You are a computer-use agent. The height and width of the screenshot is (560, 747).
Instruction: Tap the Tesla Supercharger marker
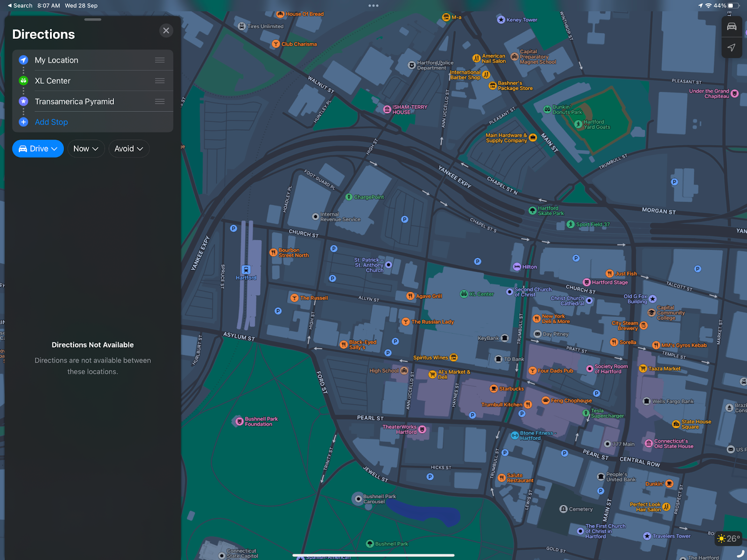pyautogui.click(x=586, y=413)
